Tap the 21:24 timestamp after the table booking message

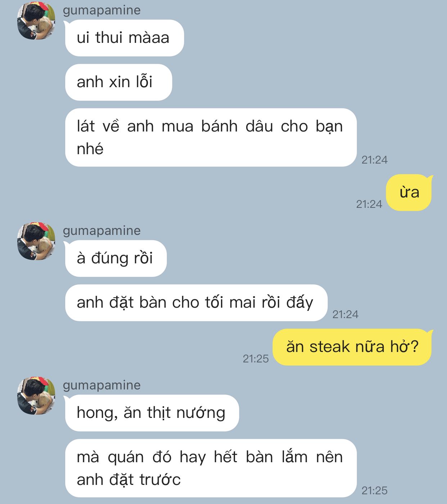coord(345,315)
